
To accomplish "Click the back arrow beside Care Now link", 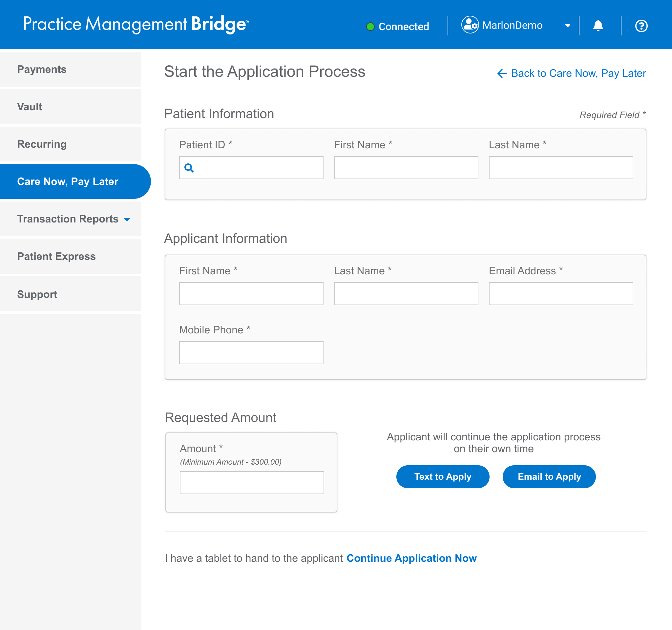I will (502, 74).
